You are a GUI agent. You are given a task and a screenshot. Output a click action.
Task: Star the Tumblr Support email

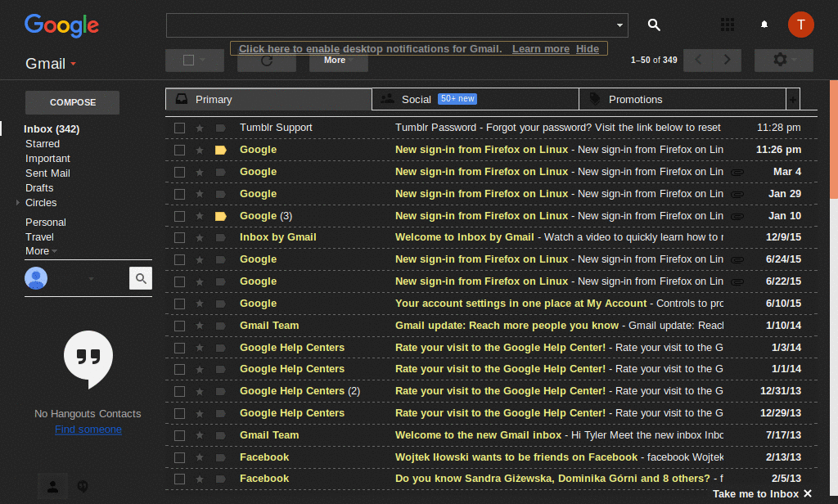point(200,128)
